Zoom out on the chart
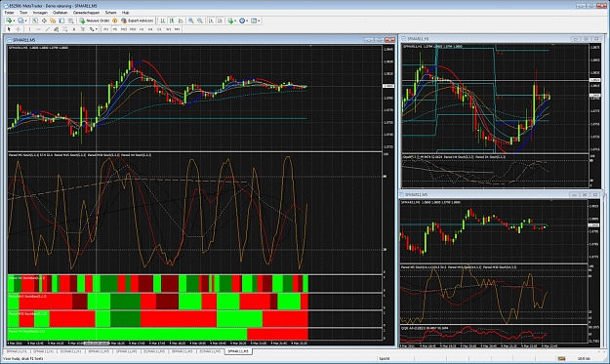 click(x=200, y=20)
